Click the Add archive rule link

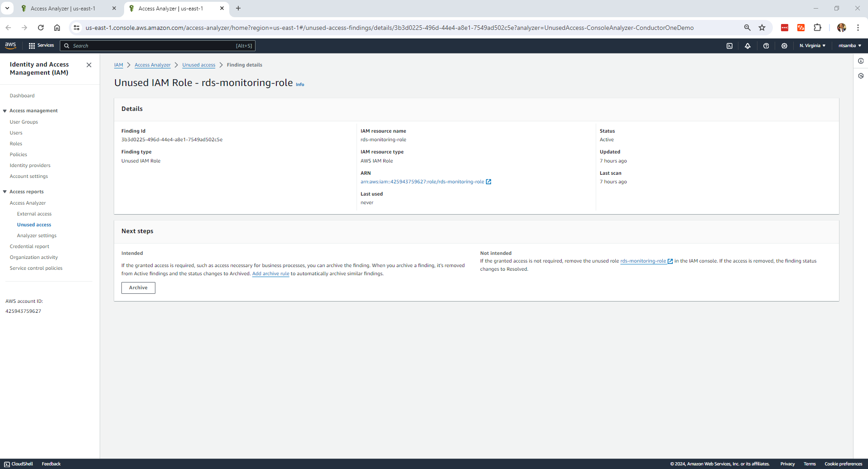pos(270,274)
